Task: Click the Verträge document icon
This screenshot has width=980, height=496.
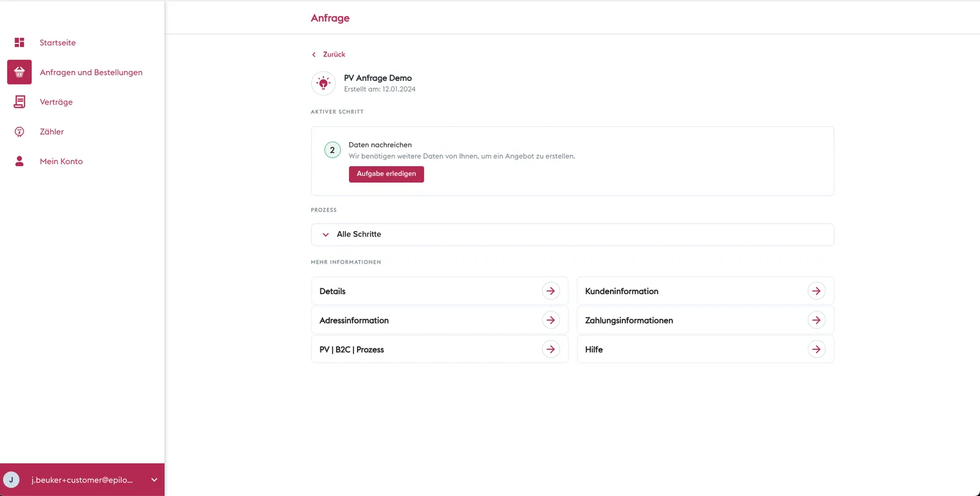Action: [x=20, y=102]
